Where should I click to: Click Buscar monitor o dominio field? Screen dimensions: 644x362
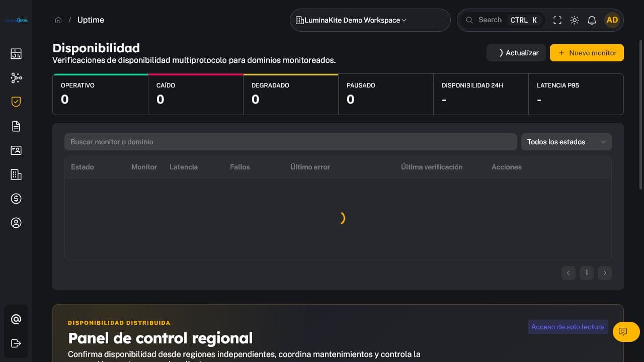coord(291,142)
